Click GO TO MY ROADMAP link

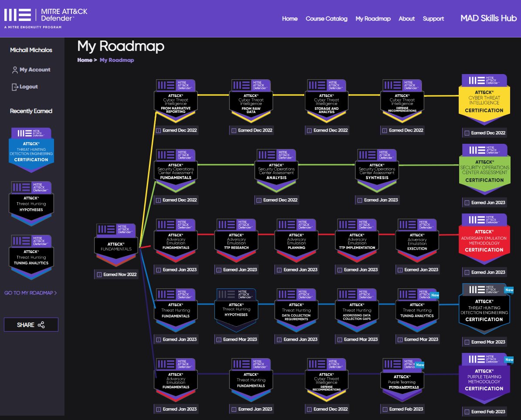(x=30, y=293)
